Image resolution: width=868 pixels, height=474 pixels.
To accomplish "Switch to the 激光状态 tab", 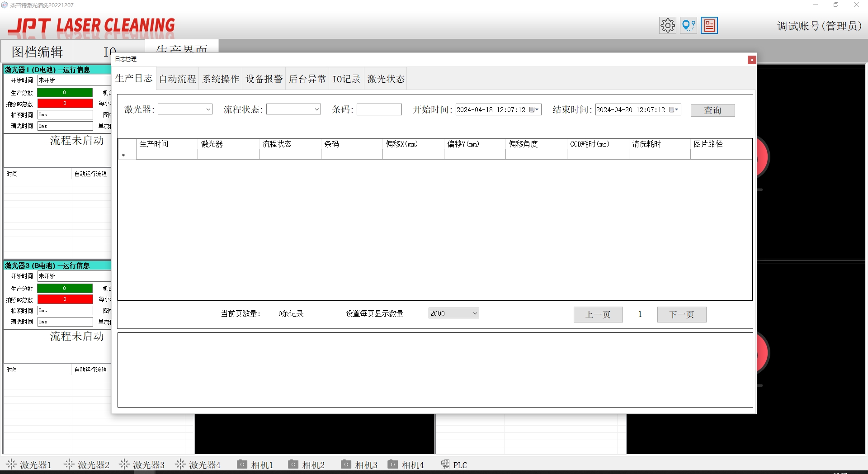I will tap(386, 79).
